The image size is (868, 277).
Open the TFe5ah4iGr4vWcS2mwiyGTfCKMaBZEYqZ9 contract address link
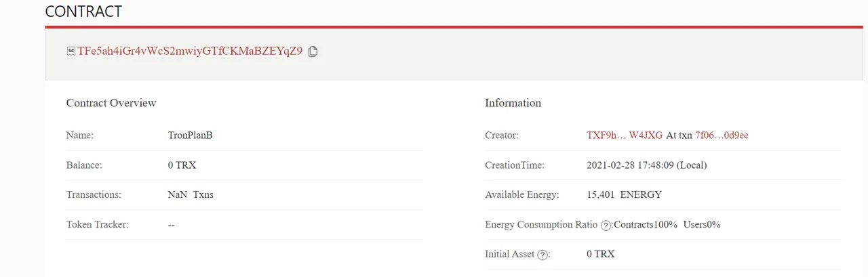pyautogui.click(x=190, y=51)
